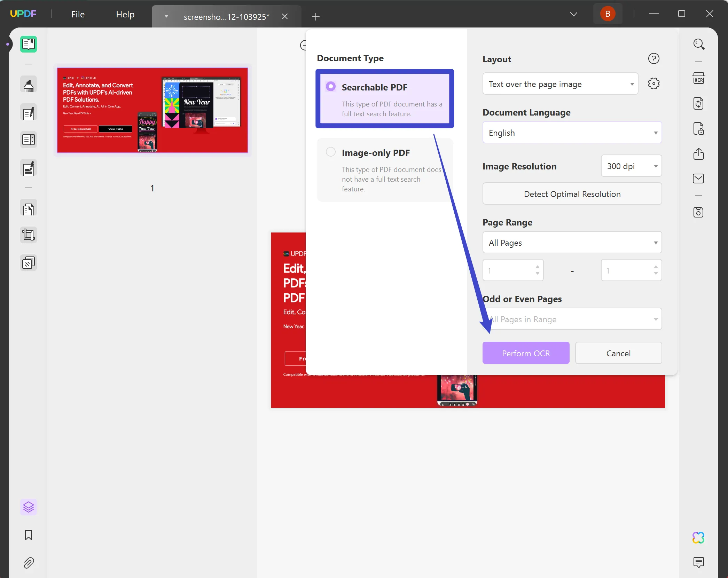Expand the Document Language dropdown
The height and width of the screenshot is (578, 728).
point(572,132)
